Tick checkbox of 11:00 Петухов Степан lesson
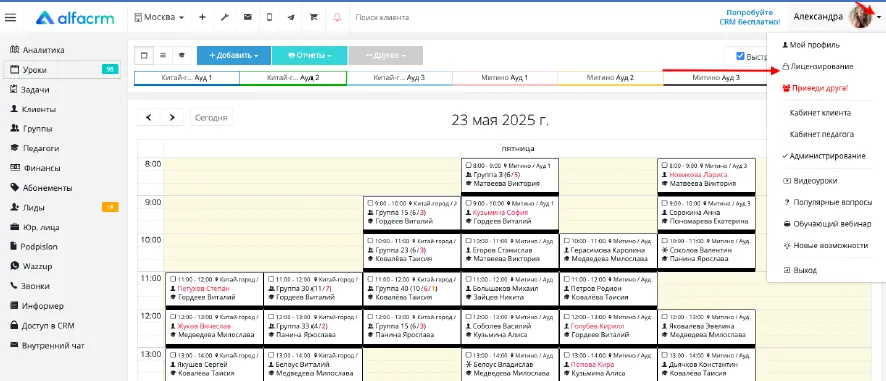Image resolution: width=886 pixels, height=381 pixels. [173, 279]
